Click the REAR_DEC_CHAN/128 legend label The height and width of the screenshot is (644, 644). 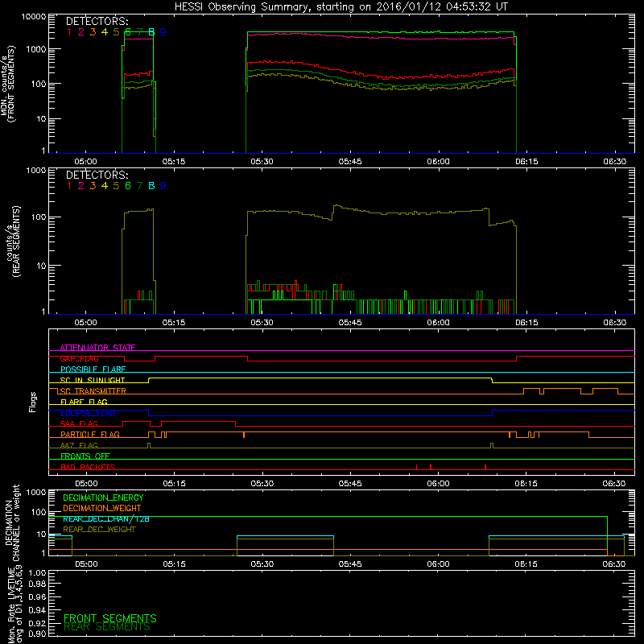click(x=106, y=519)
